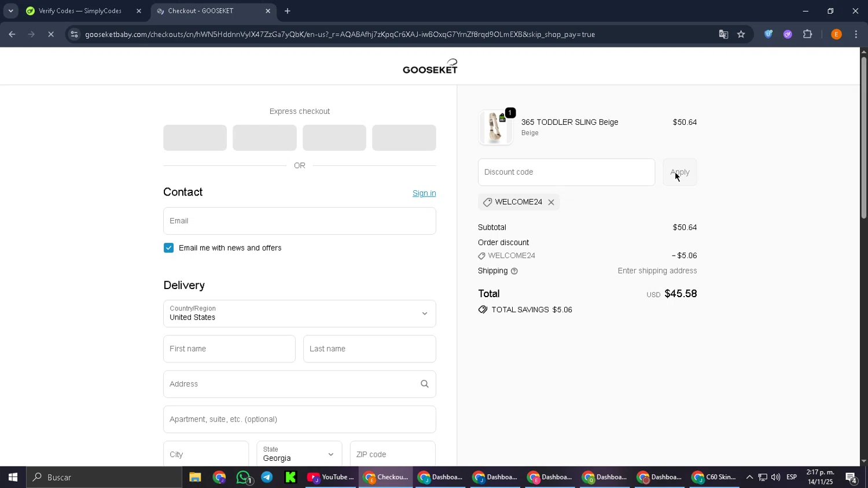Viewport: 868px width, 488px height.
Task: Click the Sign in link
Action: pos(424,193)
